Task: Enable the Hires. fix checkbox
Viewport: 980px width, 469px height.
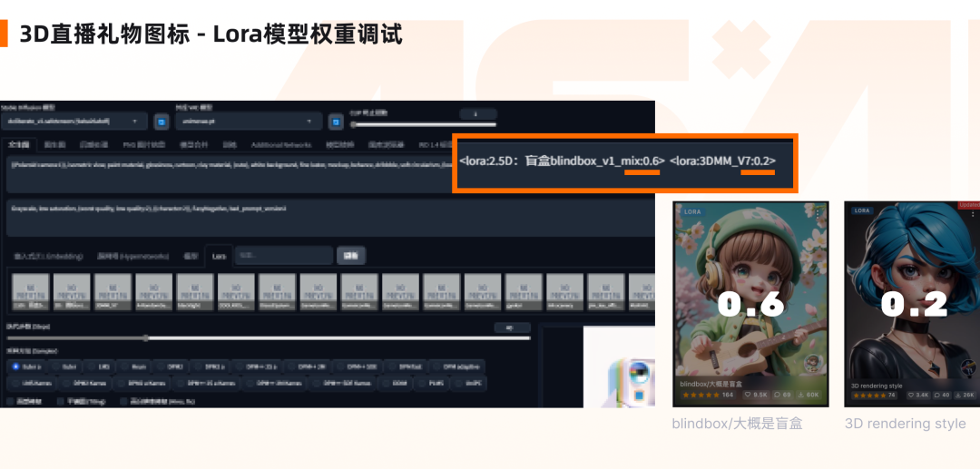Action: click(x=123, y=401)
